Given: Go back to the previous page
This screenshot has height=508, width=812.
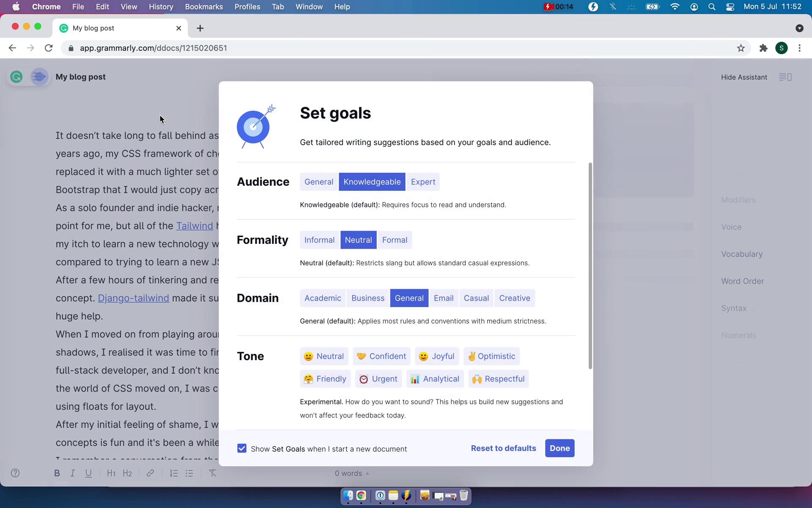Looking at the screenshot, I should [x=12, y=48].
